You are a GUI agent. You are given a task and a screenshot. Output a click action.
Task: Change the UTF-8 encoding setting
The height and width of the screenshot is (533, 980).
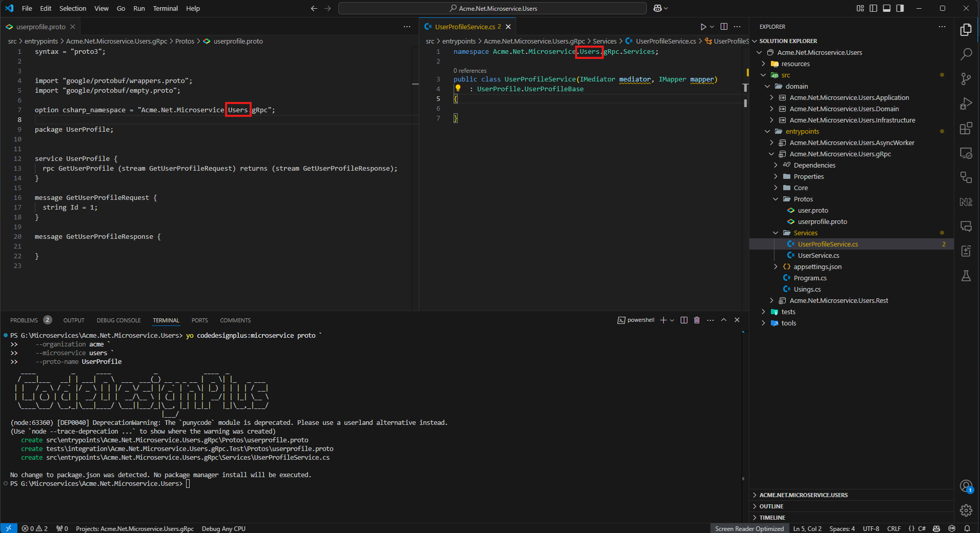(871, 528)
